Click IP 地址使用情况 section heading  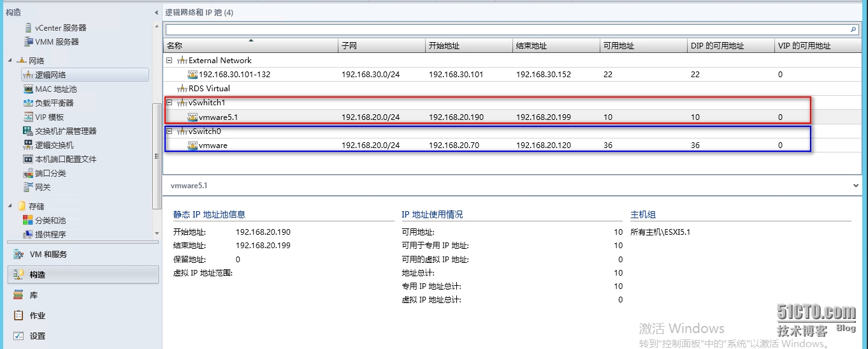coord(432,214)
